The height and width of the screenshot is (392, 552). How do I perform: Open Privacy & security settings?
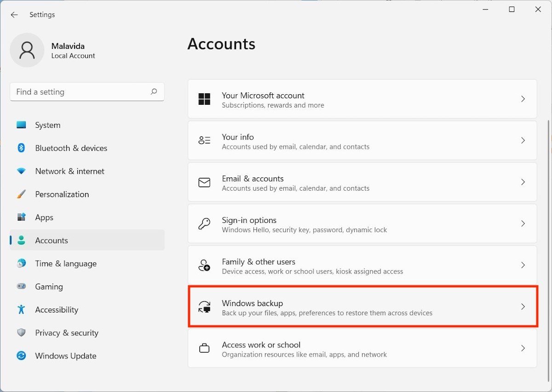[67, 333]
